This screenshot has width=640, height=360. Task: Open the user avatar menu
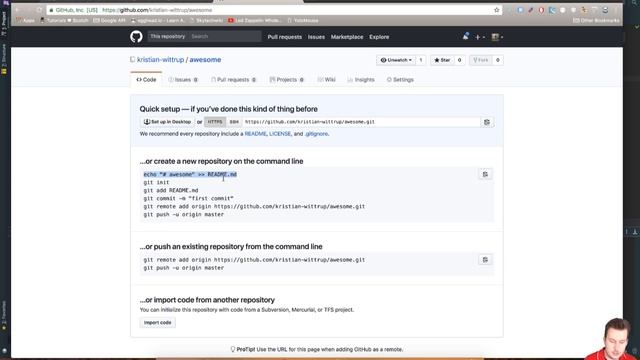(x=497, y=37)
